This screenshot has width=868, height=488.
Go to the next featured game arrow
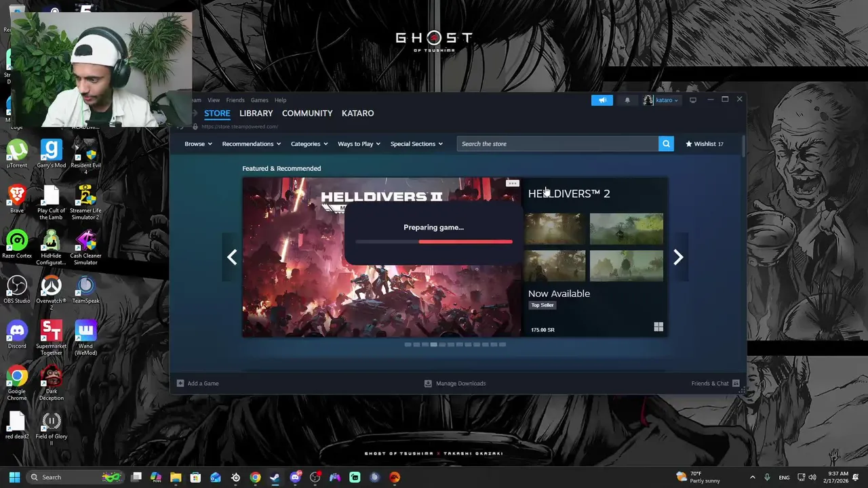tap(678, 257)
